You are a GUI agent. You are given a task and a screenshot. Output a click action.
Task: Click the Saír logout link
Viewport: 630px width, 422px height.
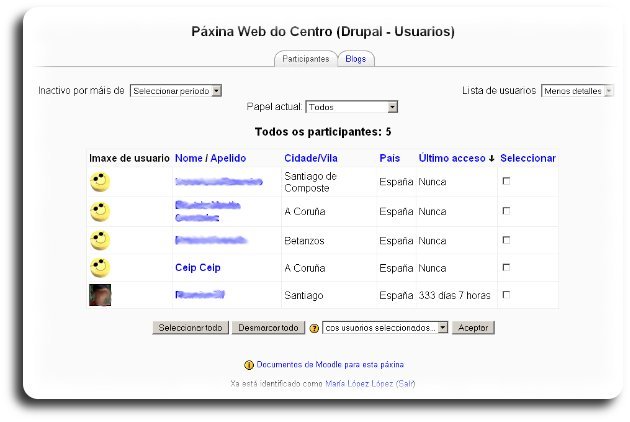point(405,384)
